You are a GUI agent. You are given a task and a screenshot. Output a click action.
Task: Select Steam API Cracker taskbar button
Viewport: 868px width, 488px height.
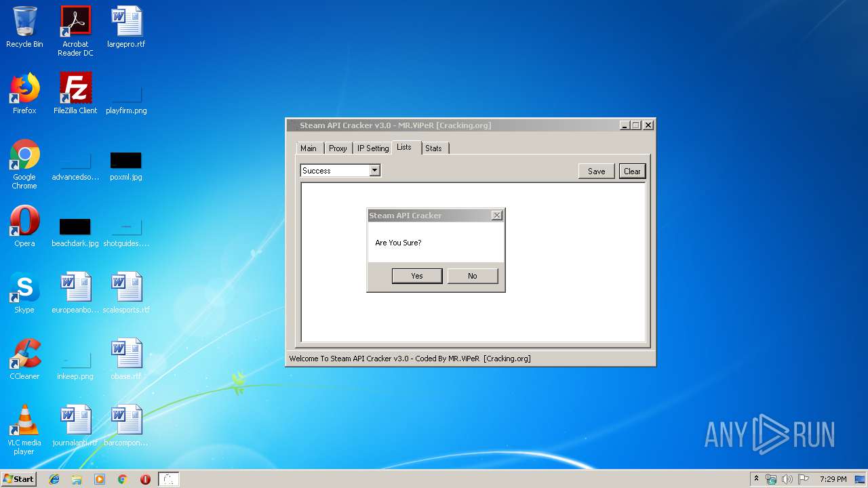(168, 479)
